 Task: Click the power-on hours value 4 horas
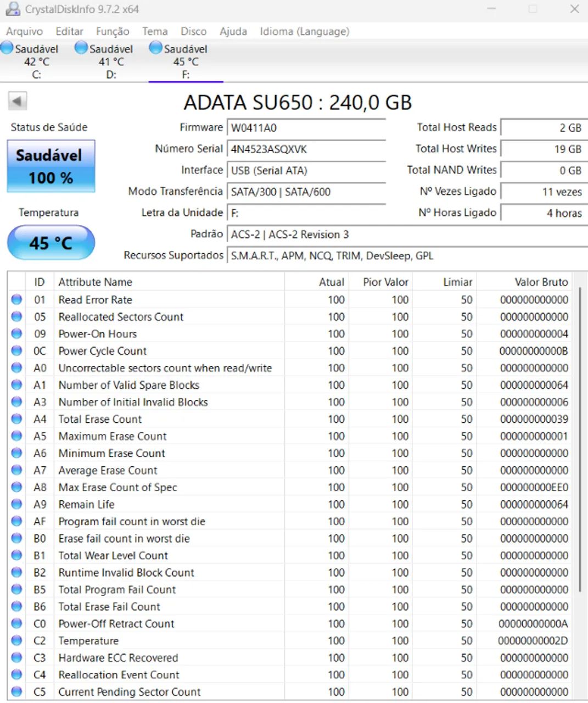544,213
